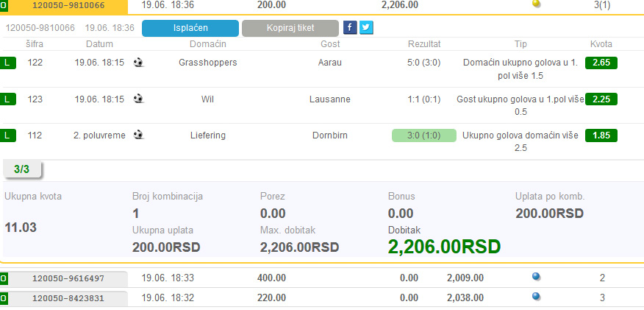Click soccer ball icon for Liefering match

[x=138, y=135]
